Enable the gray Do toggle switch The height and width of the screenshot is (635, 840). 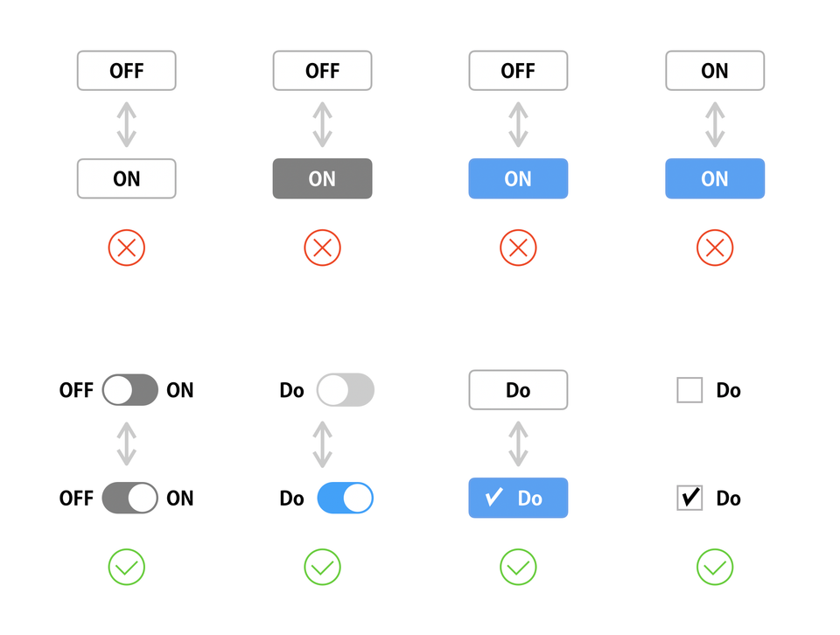tap(346, 390)
